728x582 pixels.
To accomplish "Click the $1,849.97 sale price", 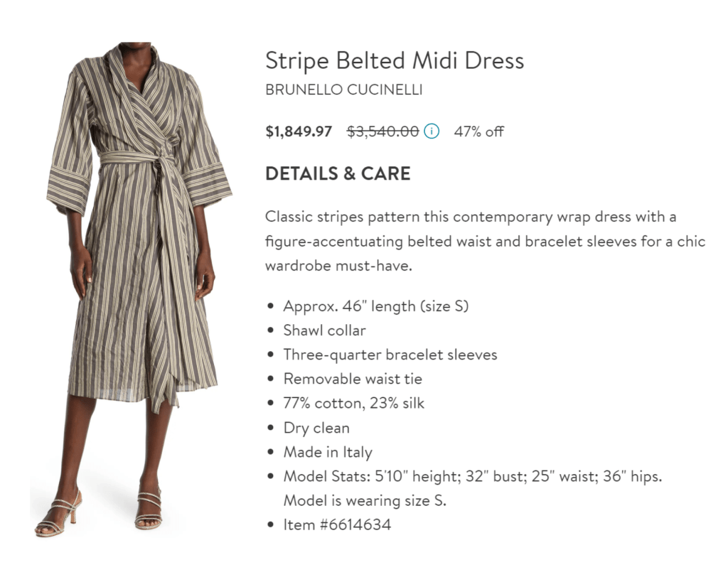I will [x=299, y=131].
